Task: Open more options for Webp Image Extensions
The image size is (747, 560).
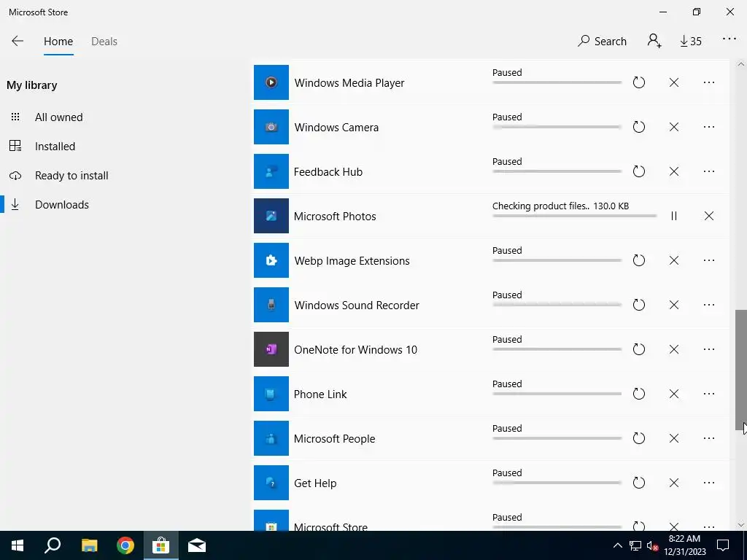Action: coord(709,260)
